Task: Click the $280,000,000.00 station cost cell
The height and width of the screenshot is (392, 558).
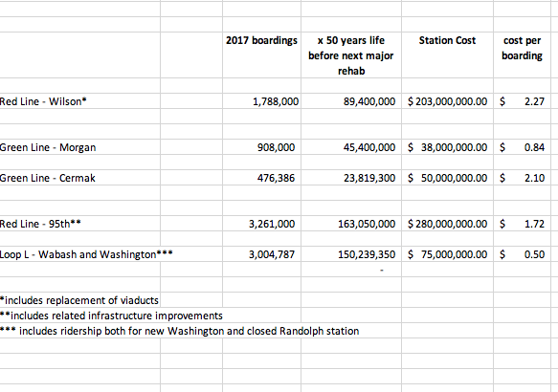Action: pos(447,224)
